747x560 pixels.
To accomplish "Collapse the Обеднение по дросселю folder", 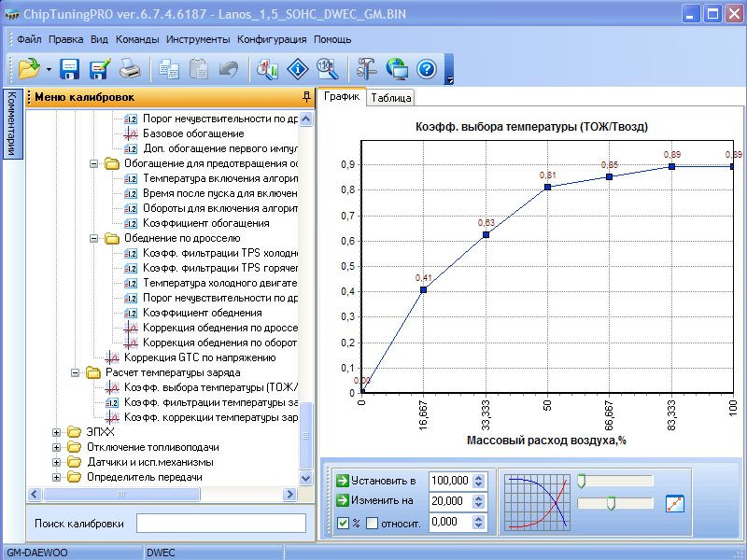I will [x=93, y=238].
